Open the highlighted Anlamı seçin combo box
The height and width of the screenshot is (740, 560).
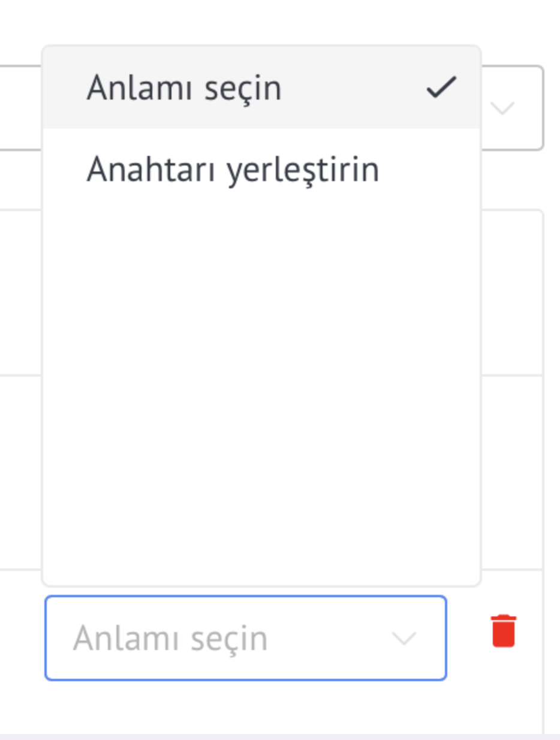point(246,638)
